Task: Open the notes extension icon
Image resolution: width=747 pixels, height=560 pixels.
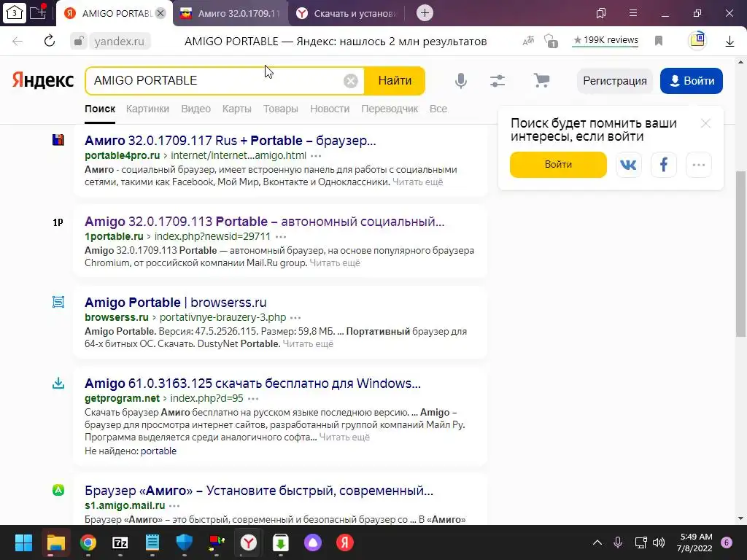Action: coord(697,40)
